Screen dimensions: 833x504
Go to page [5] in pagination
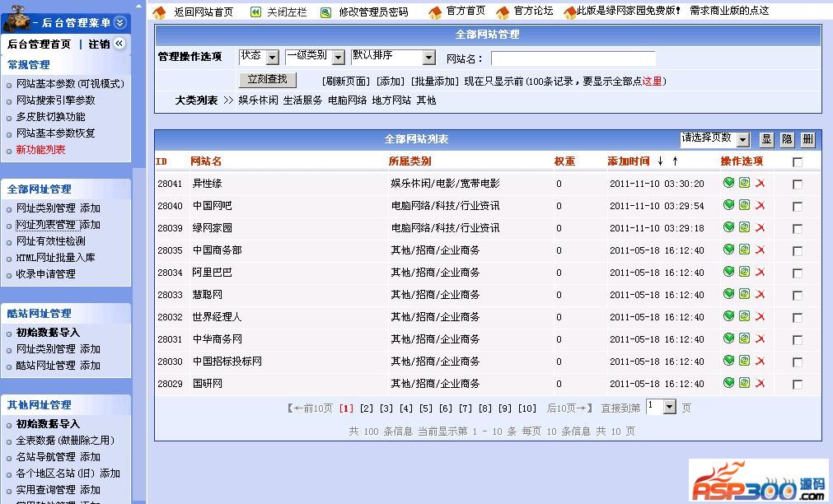point(425,408)
